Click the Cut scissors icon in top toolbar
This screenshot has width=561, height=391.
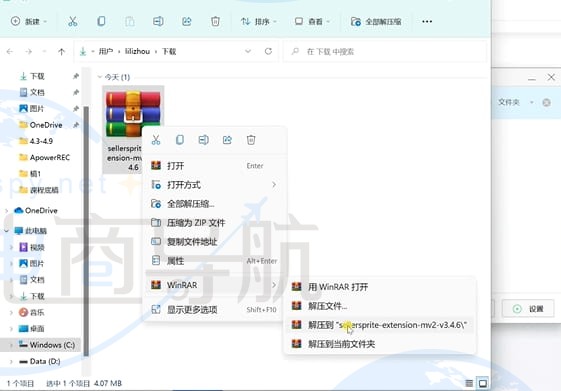(x=73, y=21)
